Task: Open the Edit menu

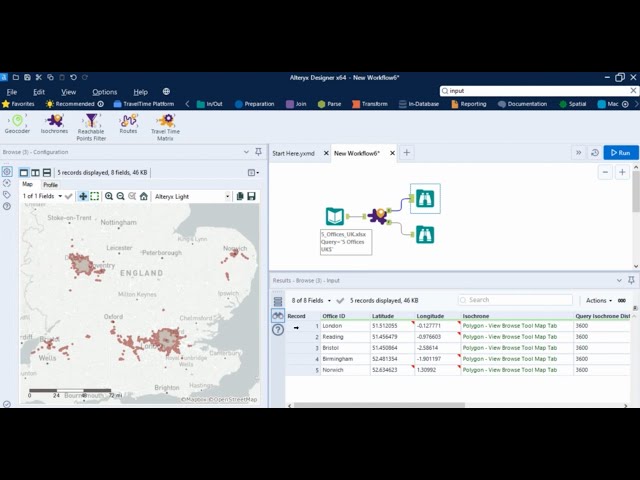Action: [39, 92]
